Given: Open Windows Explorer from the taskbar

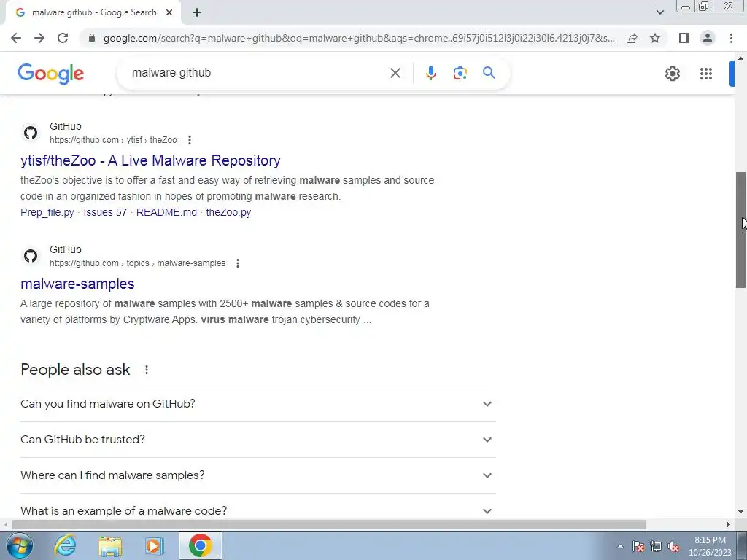Looking at the screenshot, I should pyautogui.click(x=110, y=545).
